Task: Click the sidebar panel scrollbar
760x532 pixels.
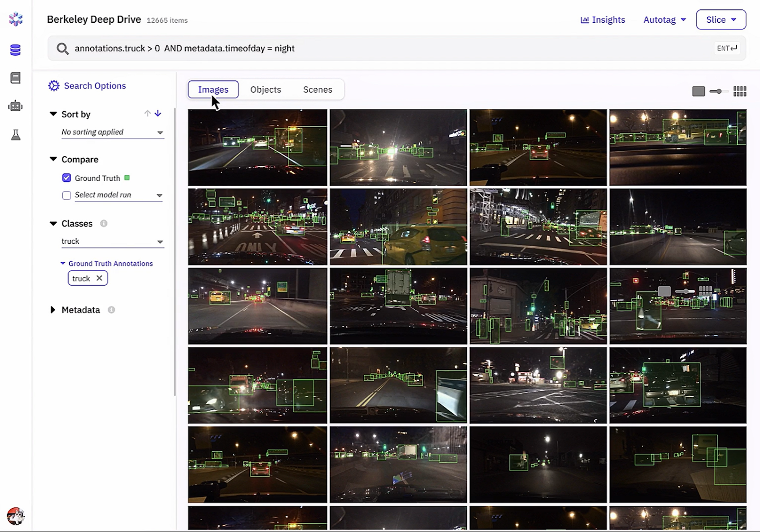Action: click(175, 252)
